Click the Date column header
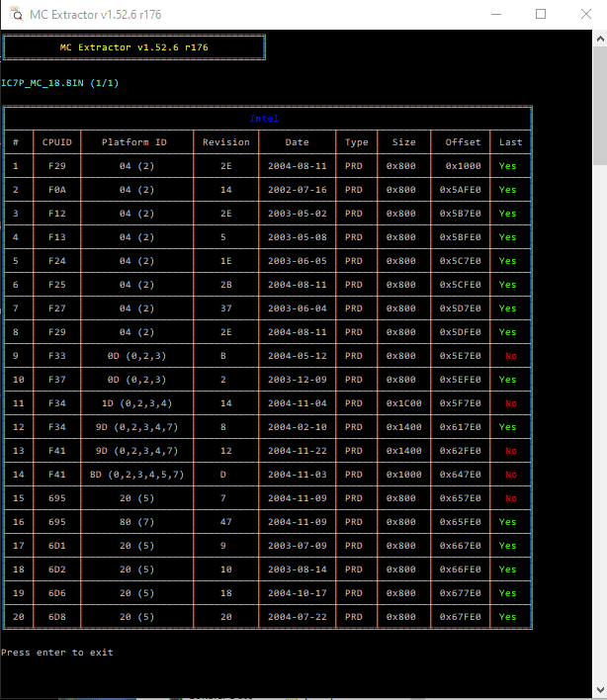Screen dimensions: 607x700 tap(297, 142)
